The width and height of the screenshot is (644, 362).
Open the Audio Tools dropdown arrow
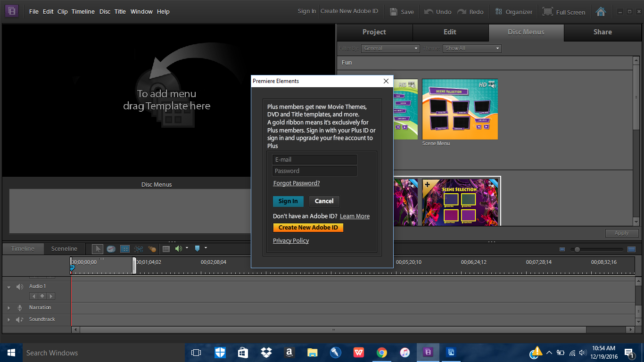(x=187, y=248)
